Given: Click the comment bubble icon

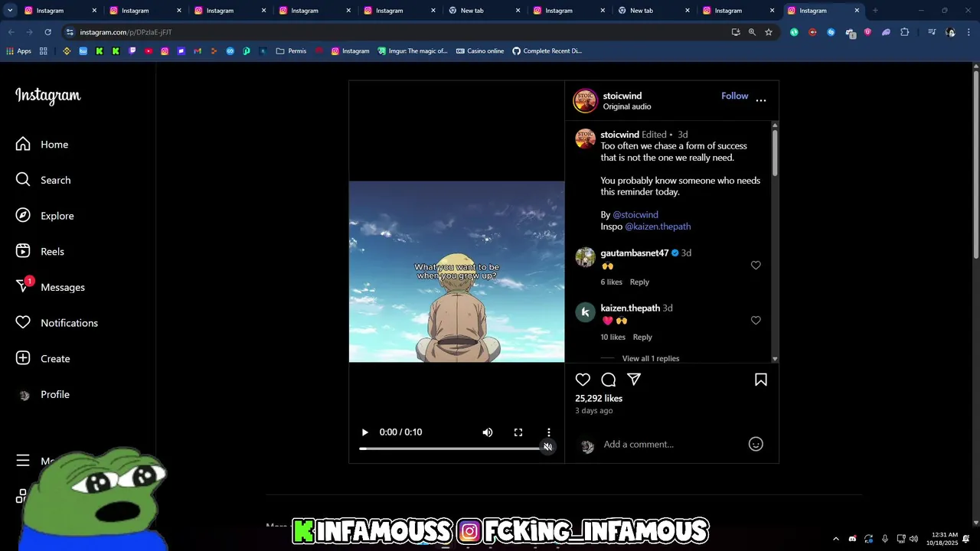Looking at the screenshot, I should point(609,380).
